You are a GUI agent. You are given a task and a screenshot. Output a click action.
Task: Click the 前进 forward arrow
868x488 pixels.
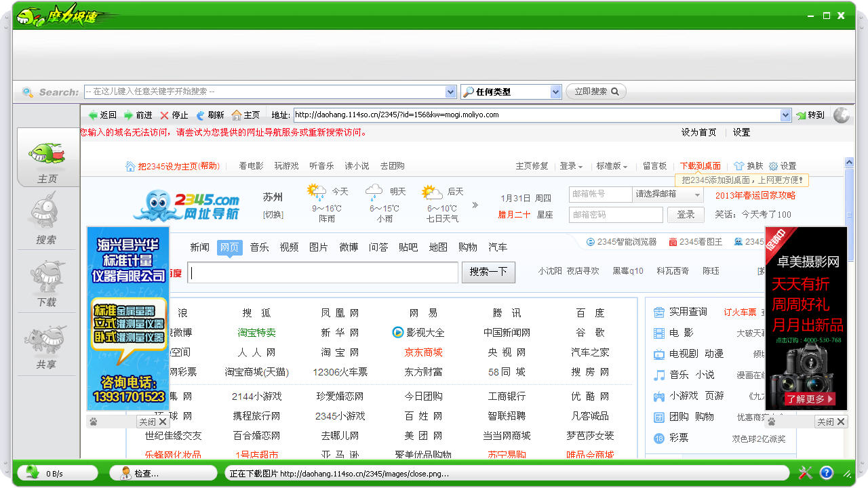[128, 115]
